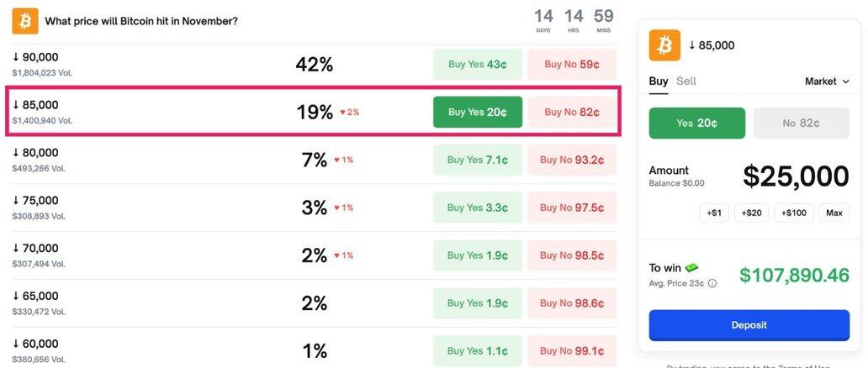Add $20 to the amount

tap(751, 213)
